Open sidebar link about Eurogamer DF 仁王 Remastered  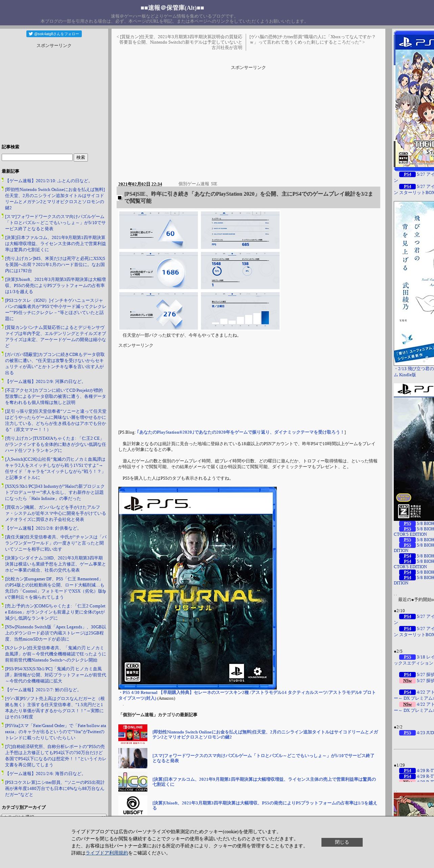pyautogui.click(x=55, y=588)
